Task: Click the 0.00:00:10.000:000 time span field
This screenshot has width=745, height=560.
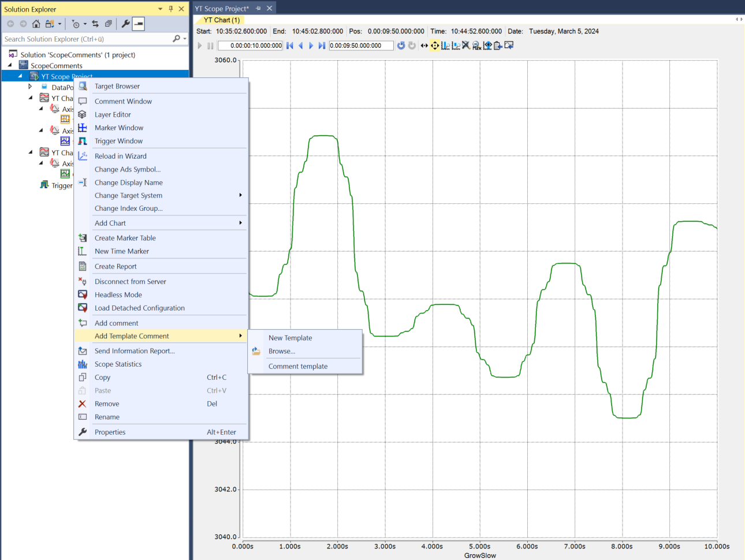Action: tap(250, 46)
